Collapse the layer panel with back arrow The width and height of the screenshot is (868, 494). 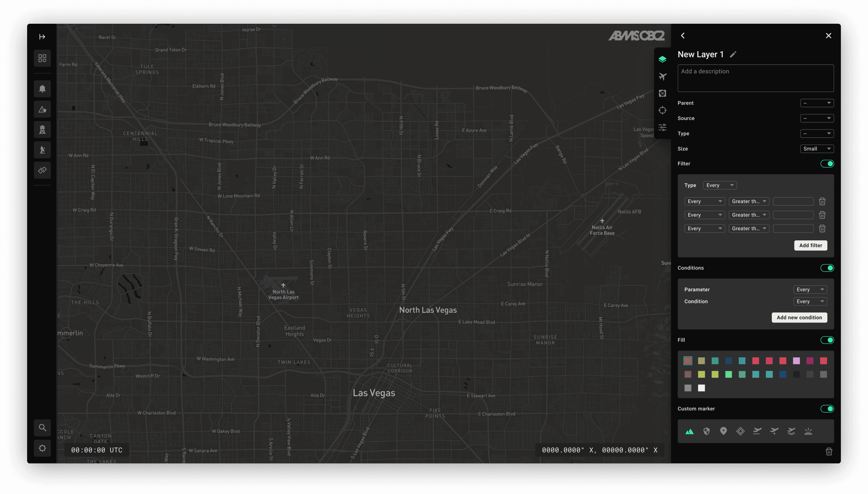pos(683,36)
